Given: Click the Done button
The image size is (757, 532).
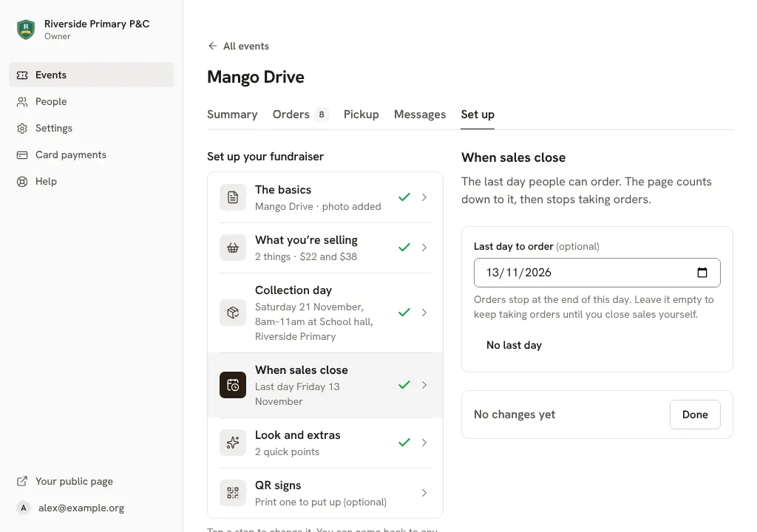Looking at the screenshot, I should click(695, 415).
